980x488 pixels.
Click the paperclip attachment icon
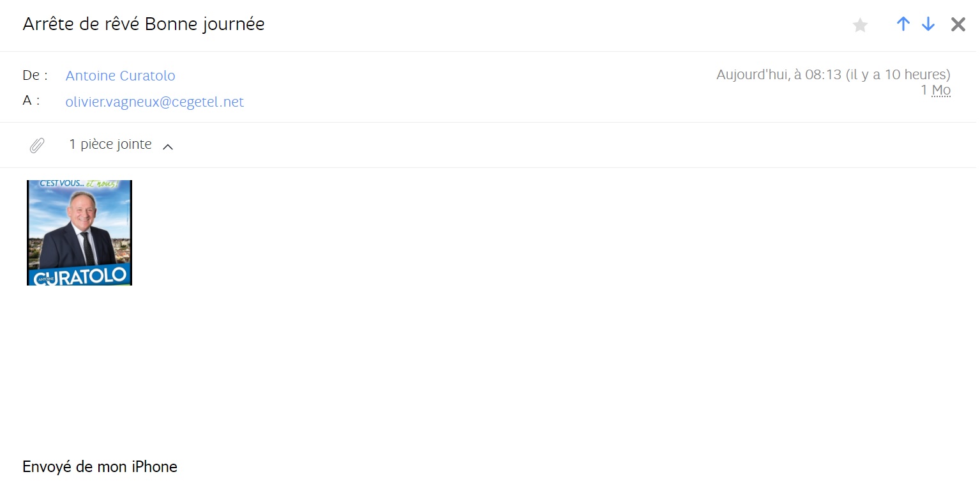pyautogui.click(x=37, y=146)
